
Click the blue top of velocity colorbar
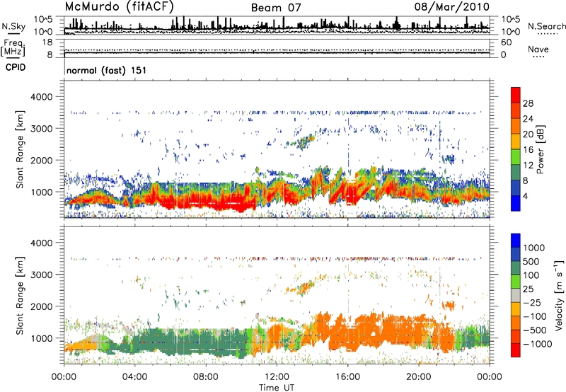point(516,241)
